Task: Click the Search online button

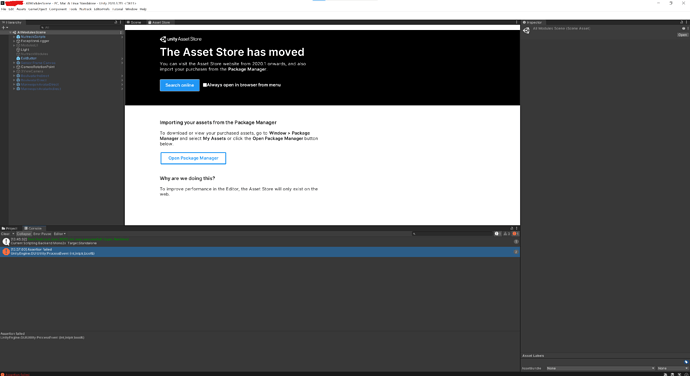Action: point(180,85)
